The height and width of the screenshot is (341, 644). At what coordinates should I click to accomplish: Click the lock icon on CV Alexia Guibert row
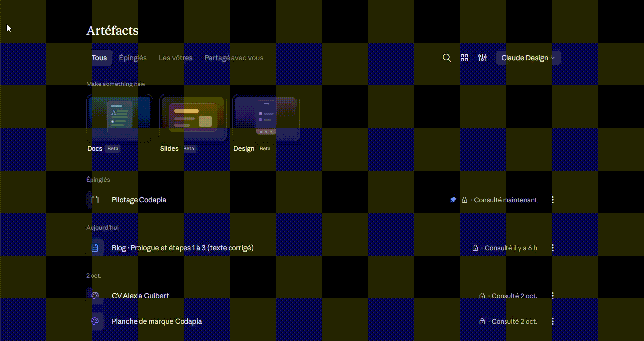pos(482,296)
